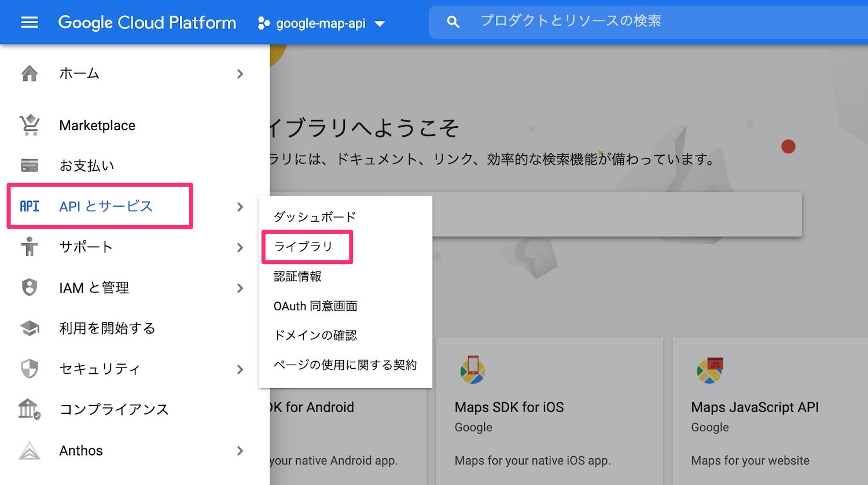Viewport: 868px width, 485px height.
Task: Click the お支払い billing card icon
Action: pyautogui.click(x=29, y=166)
